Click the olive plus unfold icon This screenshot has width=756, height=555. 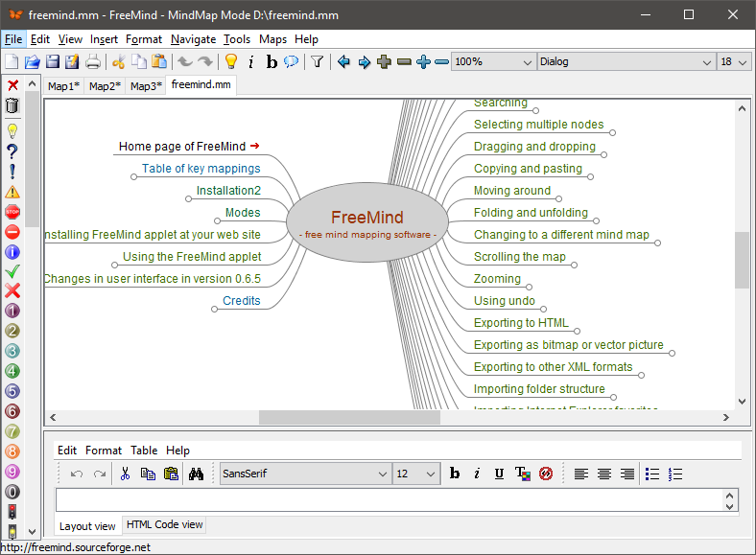coord(385,61)
